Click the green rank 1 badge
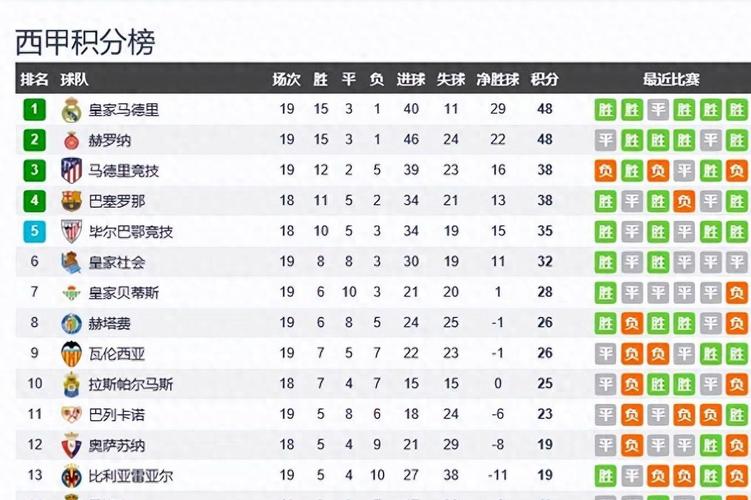The width and height of the screenshot is (751, 500). (34, 109)
